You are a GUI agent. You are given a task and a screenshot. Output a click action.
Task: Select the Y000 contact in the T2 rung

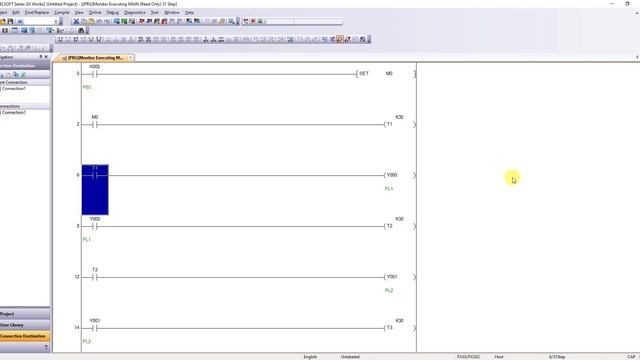pos(95,226)
